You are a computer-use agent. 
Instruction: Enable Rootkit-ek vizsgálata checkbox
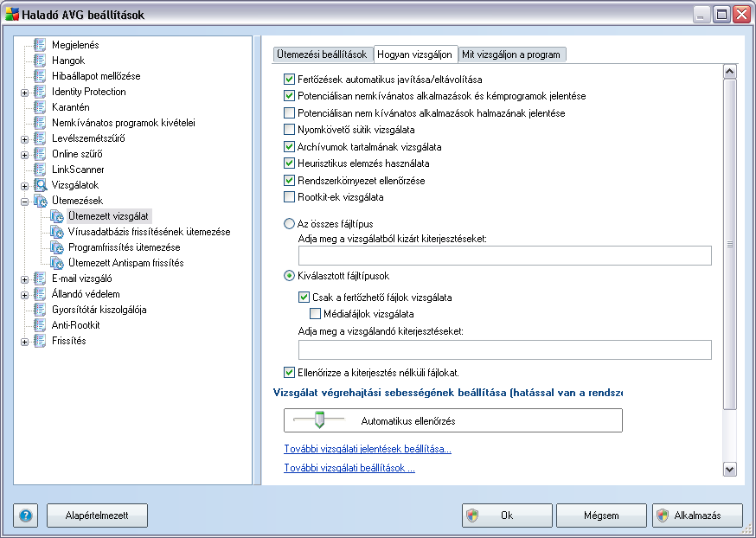point(289,197)
